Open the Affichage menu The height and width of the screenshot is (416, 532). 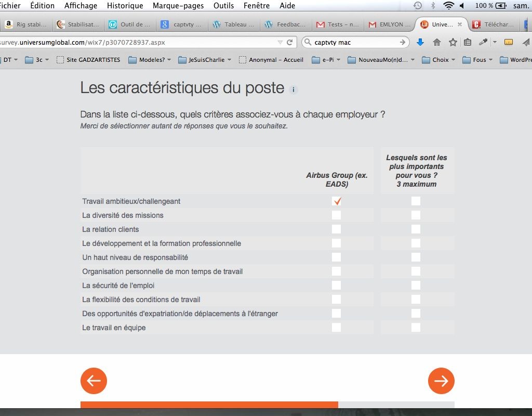click(x=81, y=5)
